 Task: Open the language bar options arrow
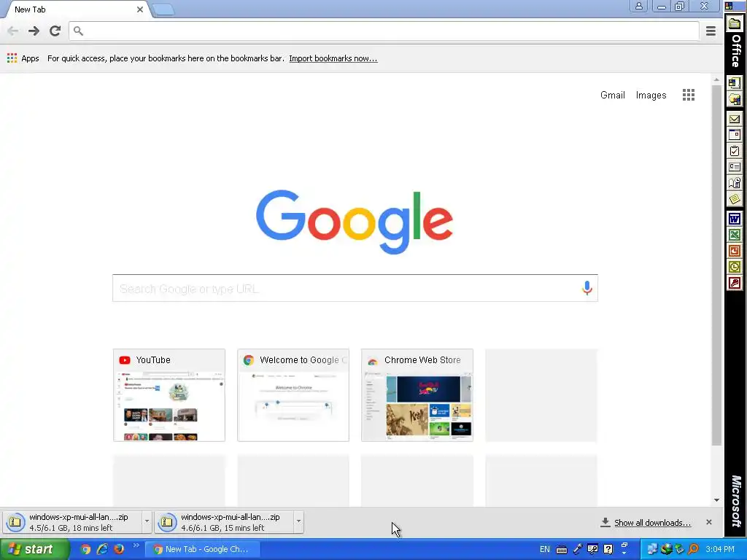point(624,553)
